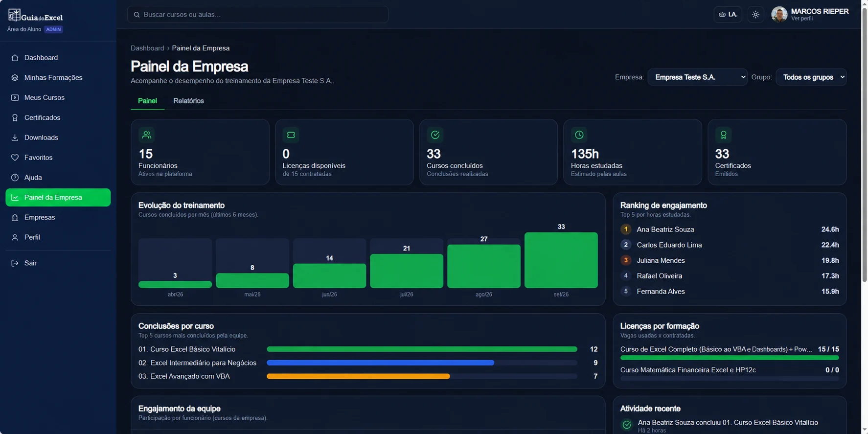This screenshot has height=434, width=868.
Task: Click the Ajuda question mark icon
Action: tap(15, 178)
